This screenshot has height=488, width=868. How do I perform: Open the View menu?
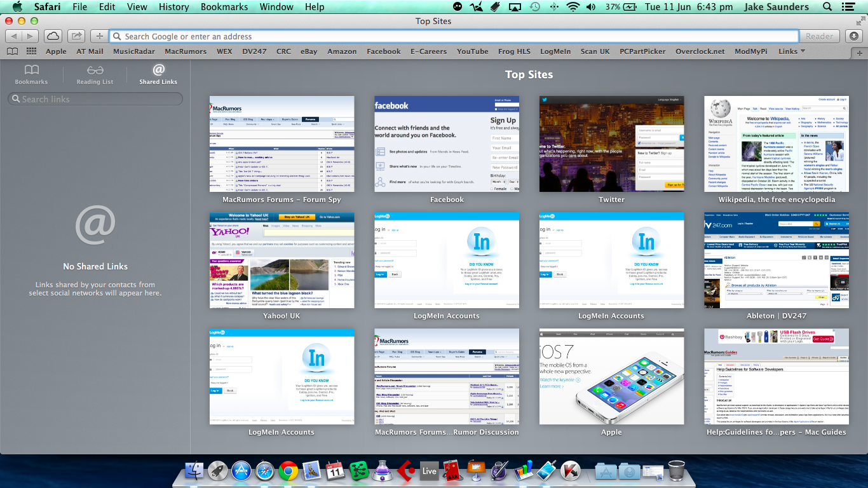click(x=137, y=7)
